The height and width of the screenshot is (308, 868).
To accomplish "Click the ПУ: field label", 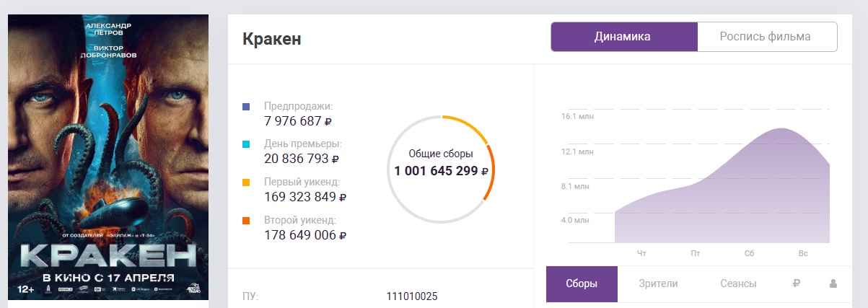I will pyautogui.click(x=250, y=296).
